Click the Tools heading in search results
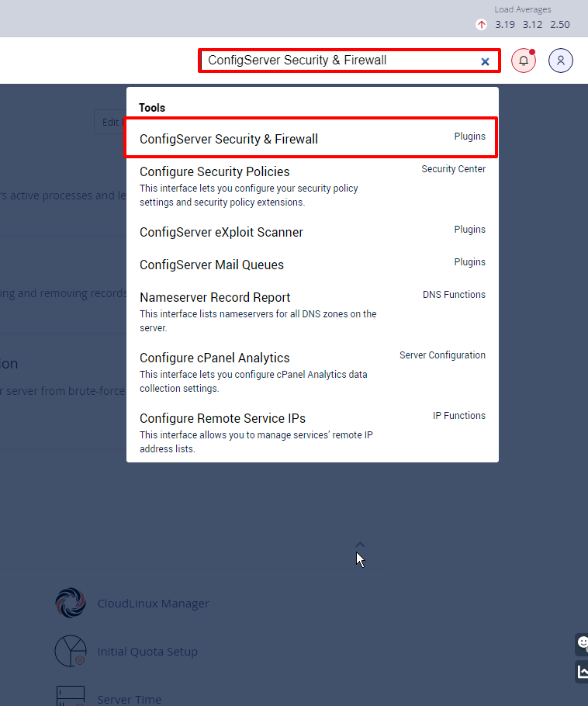 coord(152,108)
